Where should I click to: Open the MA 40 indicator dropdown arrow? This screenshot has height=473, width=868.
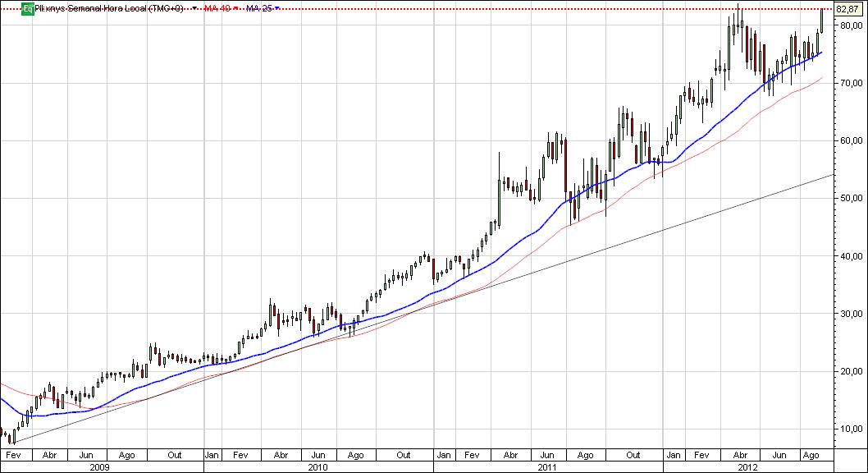[235, 9]
